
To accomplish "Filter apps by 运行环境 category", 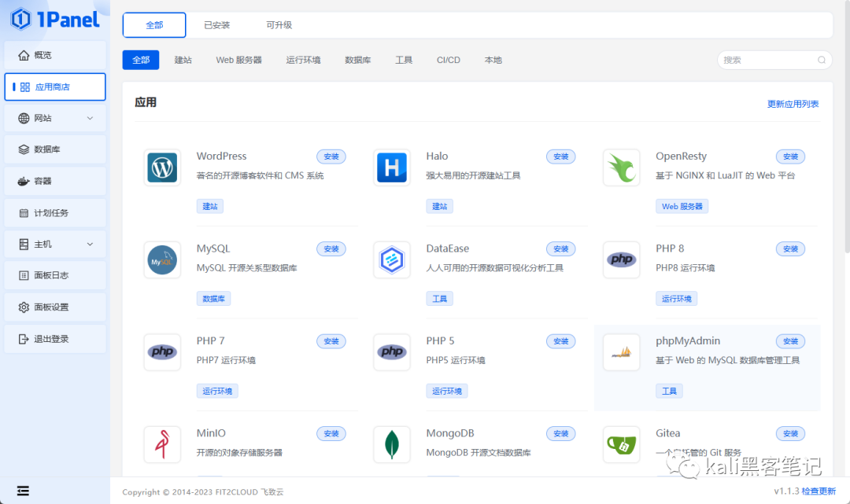I will 304,60.
